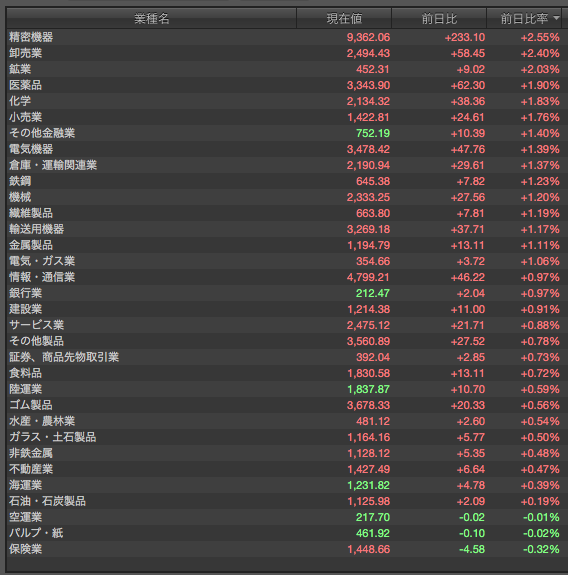Click the change value -4.58
568x575 pixels.
[x=472, y=550]
